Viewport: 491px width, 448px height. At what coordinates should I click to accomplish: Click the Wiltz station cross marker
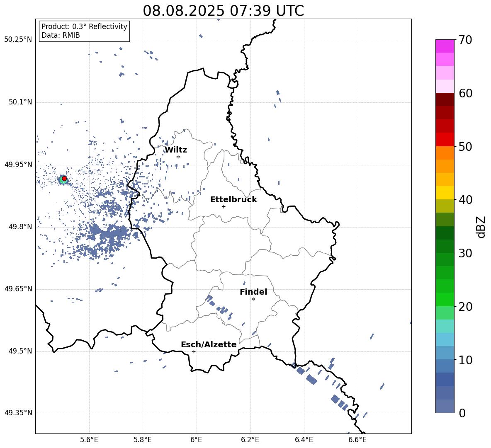pyautogui.click(x=178, y=157)
